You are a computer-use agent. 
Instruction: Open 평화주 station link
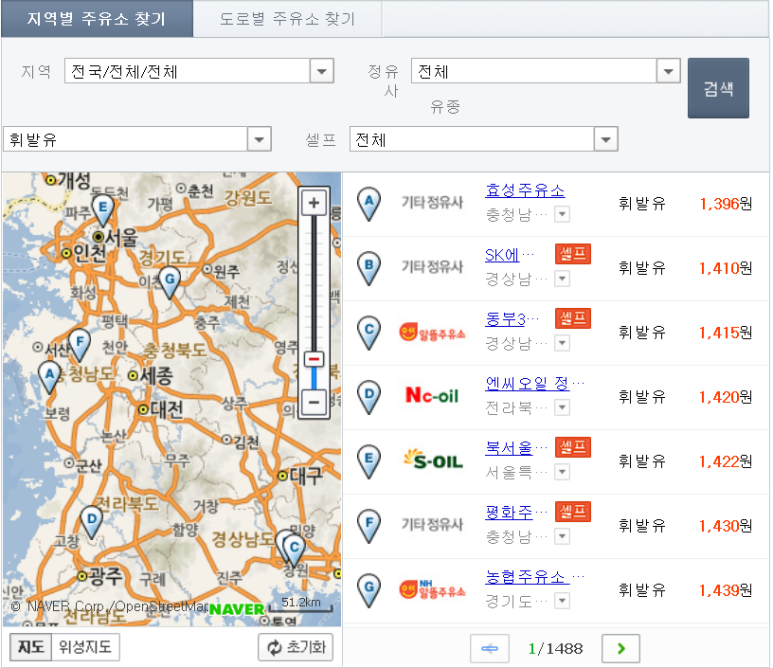(x=509, y=512)
